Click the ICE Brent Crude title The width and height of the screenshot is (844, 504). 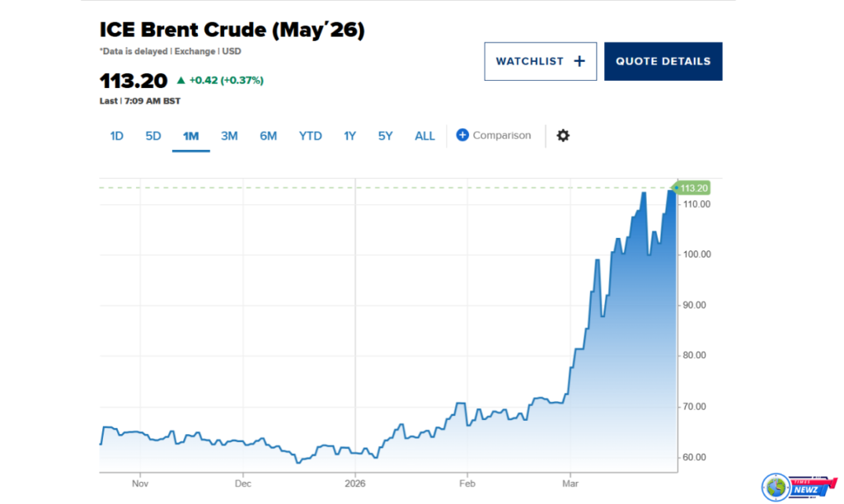[x=232, y=30]
